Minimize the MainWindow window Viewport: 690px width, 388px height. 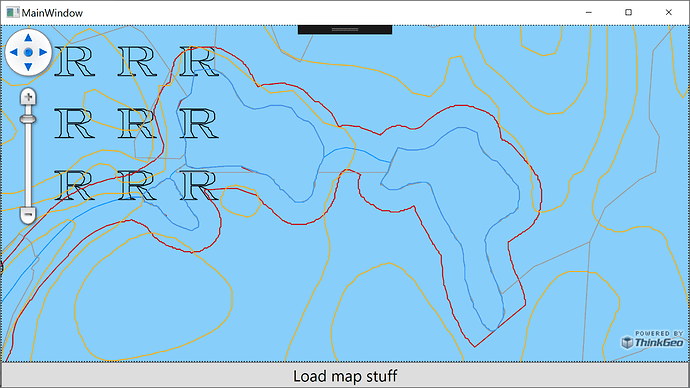coord(588,12)
